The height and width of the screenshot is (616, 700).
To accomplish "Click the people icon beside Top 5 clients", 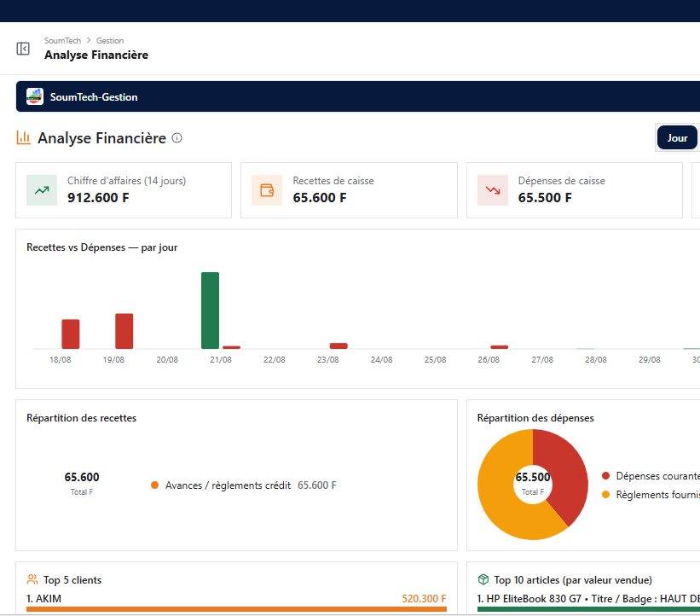I will [32, 579].
